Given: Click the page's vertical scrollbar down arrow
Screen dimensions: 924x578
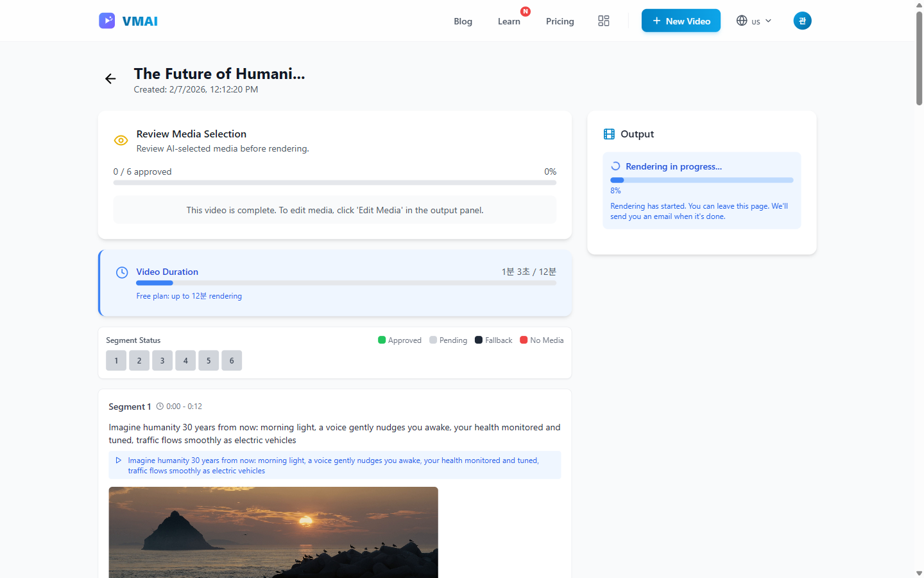Looking at the screenshot, I should (919, 573).
